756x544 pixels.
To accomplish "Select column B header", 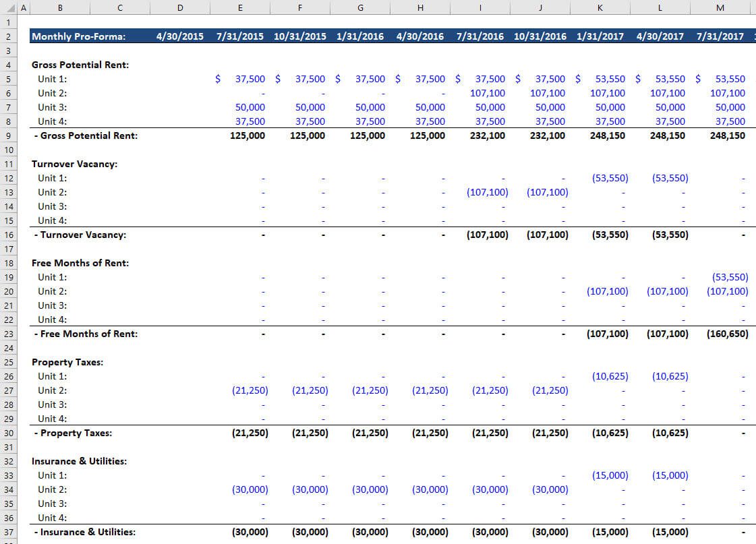I will tap(60, 7).
